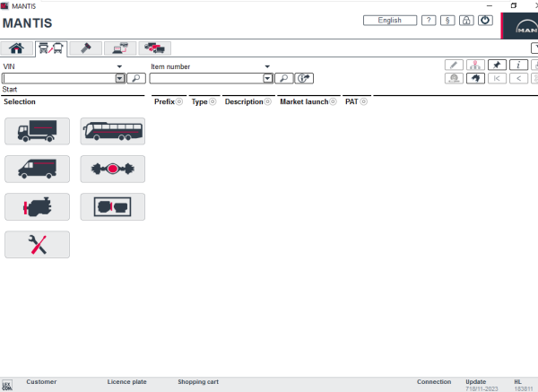This screenshot has height=392, width=538.
Task: Go to the Home tab
Action: pyautogui.click(x=16, y=48)
